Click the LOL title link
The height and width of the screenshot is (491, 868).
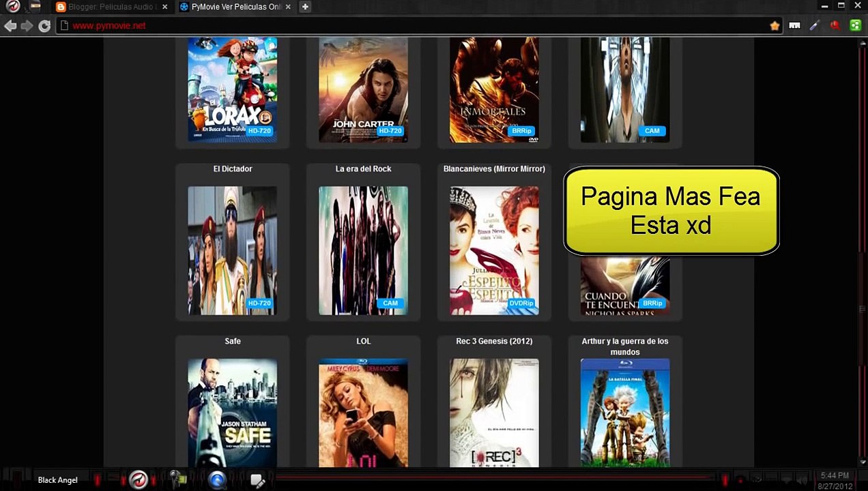point(363,341)
